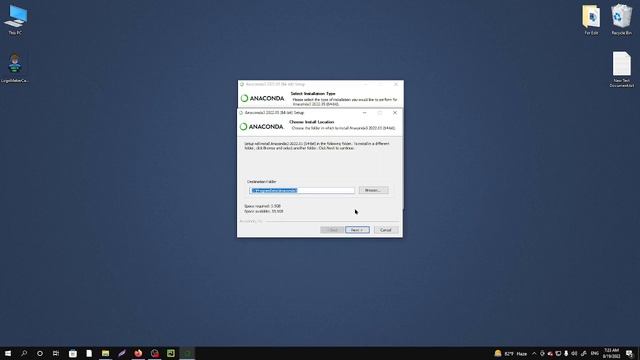Select the LogoMakerCa desktop shortcut

tap(15, 68)
